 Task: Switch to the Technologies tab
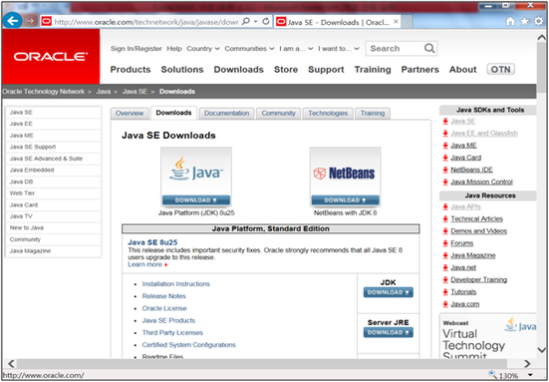(328, 113)
